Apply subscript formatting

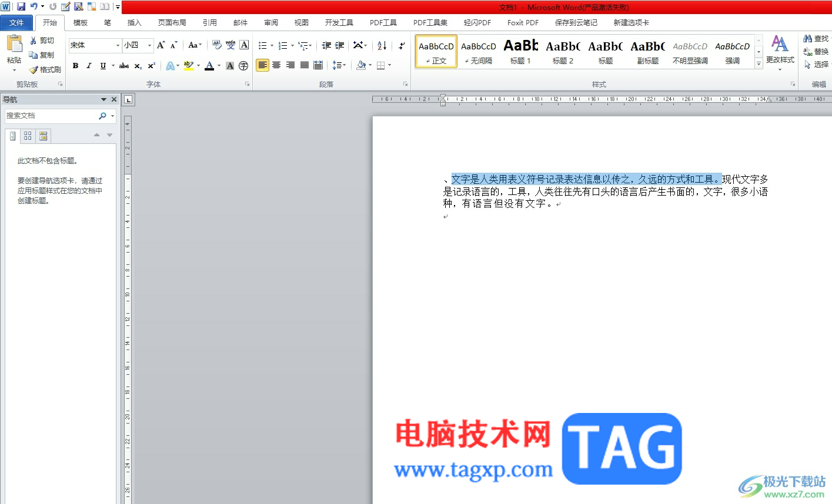coord(138,66)
